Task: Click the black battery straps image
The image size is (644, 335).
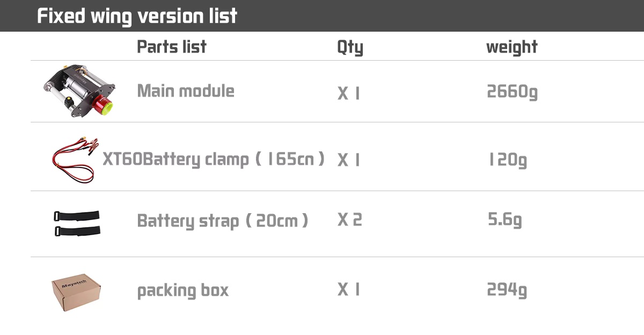Action: (76, 223)
